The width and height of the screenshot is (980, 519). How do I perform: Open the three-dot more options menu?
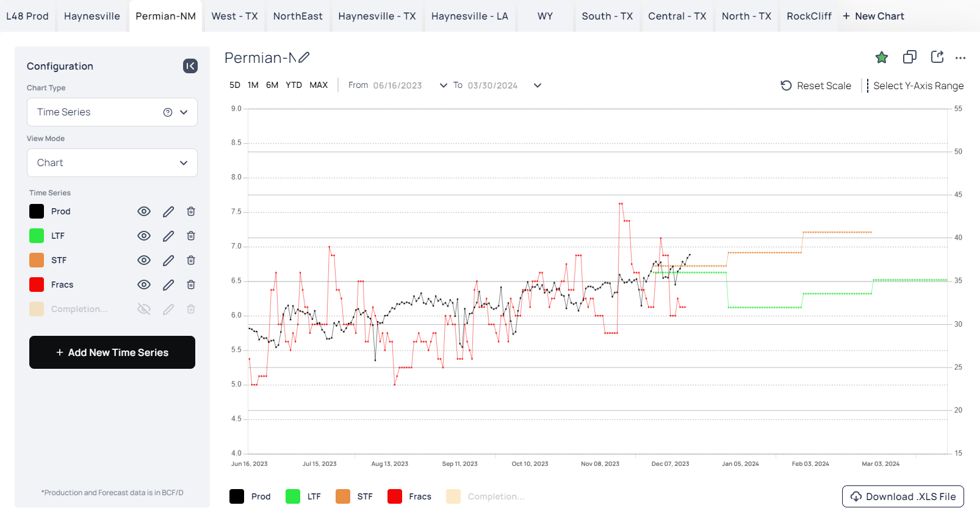pyautogui.click(x=960, y=58)
